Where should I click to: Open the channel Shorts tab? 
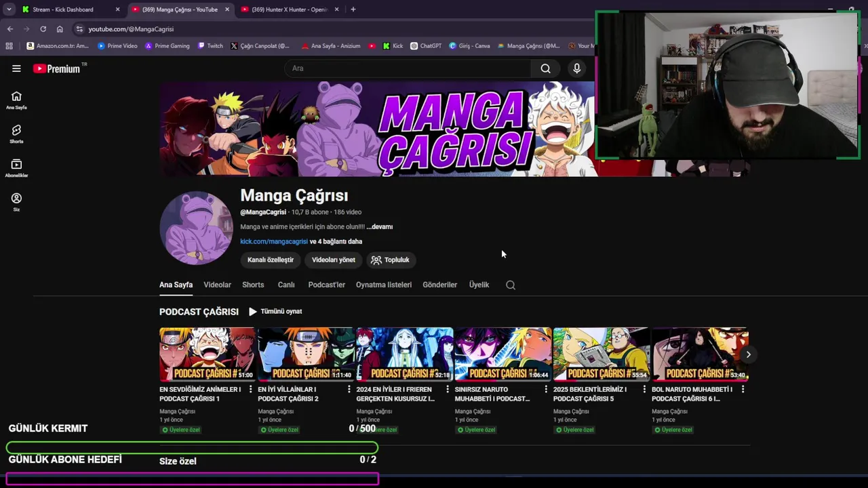tap(253, 285)
